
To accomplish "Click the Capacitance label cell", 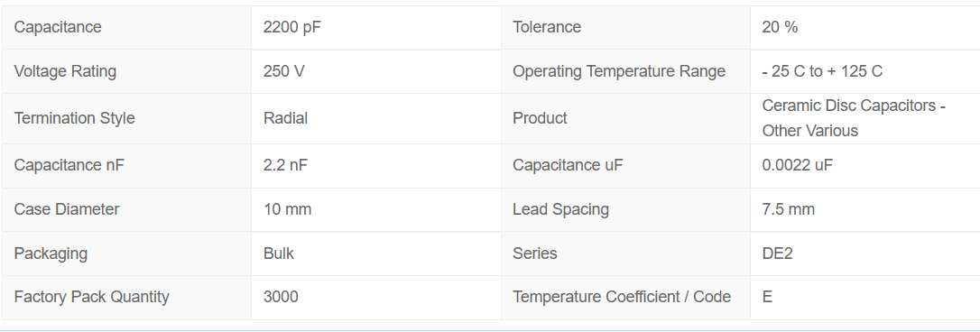I will (126, 27).
